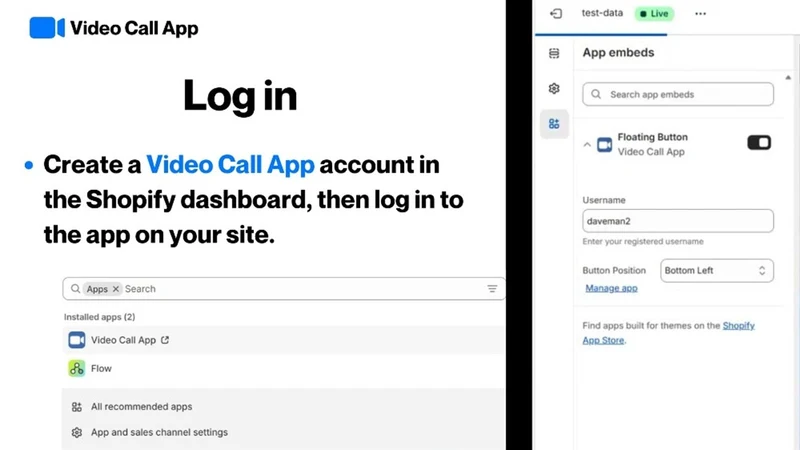
Task: Click the filter icon in the Apps search bar
Action: pyautogui.click(x=492, y=289)
